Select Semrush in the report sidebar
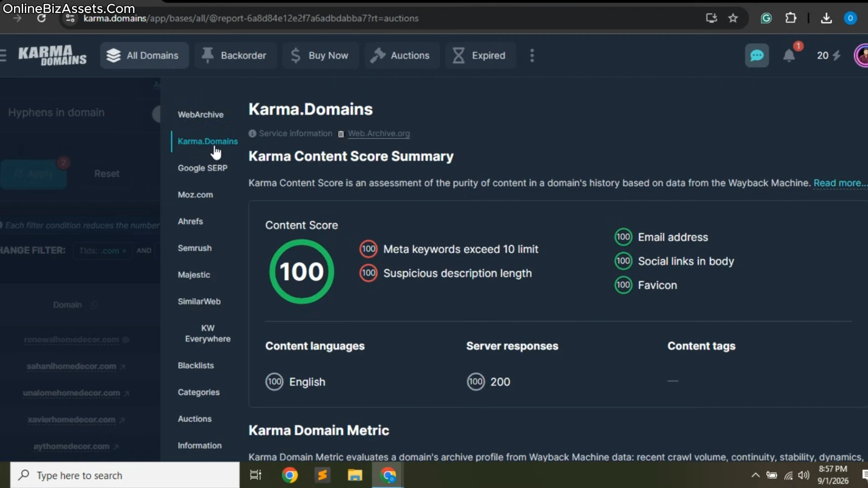The image size is (868, 488). pyautogui.click(x=195, y=248)
